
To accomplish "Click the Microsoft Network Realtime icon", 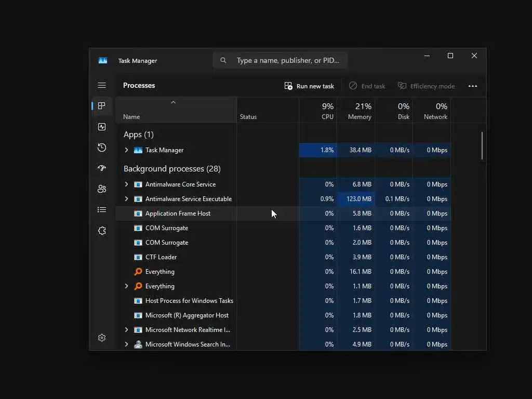I will point(138,330).
